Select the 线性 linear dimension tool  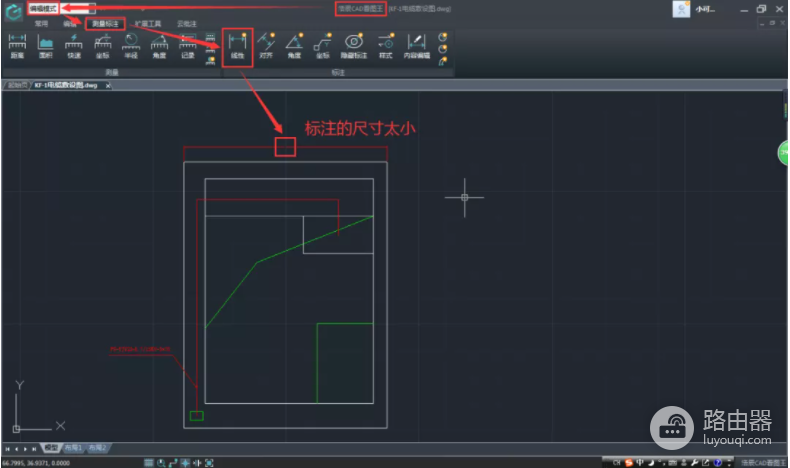pos(237,46)
